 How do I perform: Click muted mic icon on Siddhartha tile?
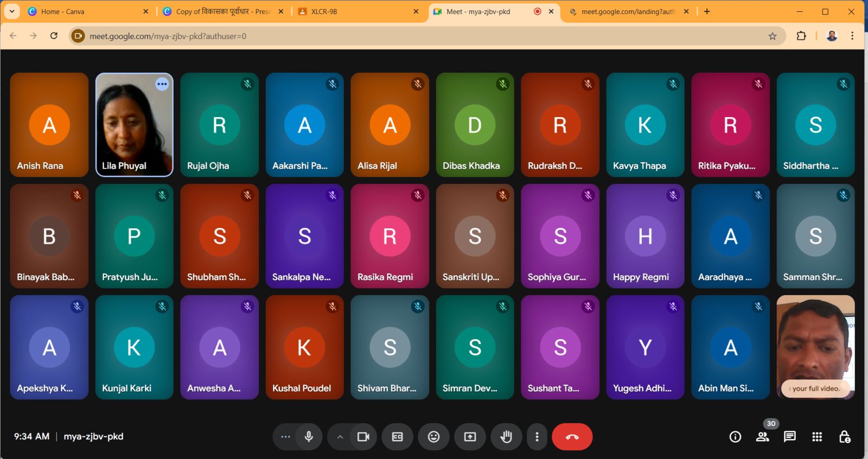click(x=844, y=84)
